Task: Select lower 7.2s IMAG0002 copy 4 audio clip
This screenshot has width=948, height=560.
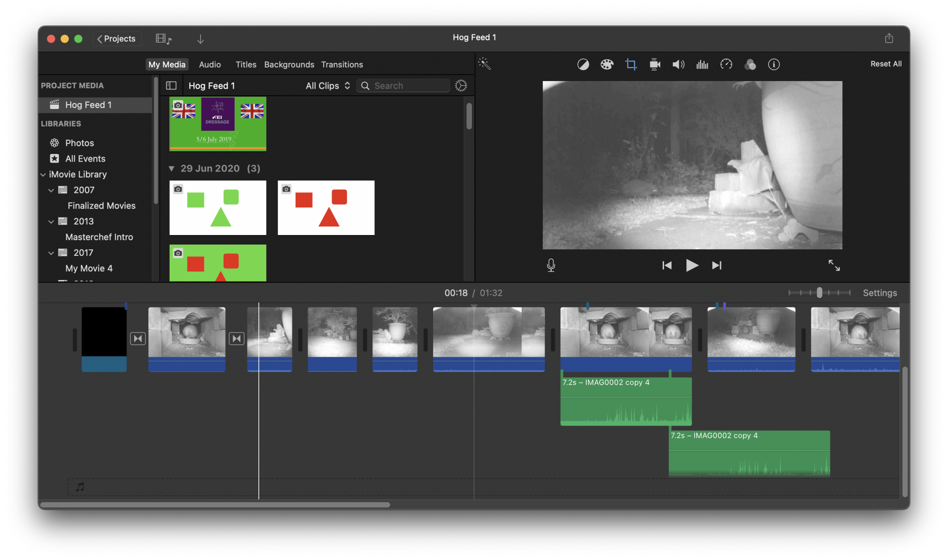Action: click(749, 453)
